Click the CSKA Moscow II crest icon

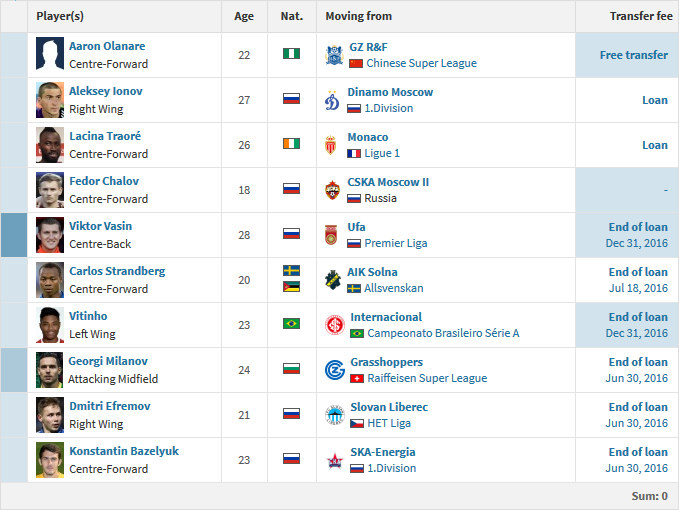pyautogui.click(x=332, y=190)
